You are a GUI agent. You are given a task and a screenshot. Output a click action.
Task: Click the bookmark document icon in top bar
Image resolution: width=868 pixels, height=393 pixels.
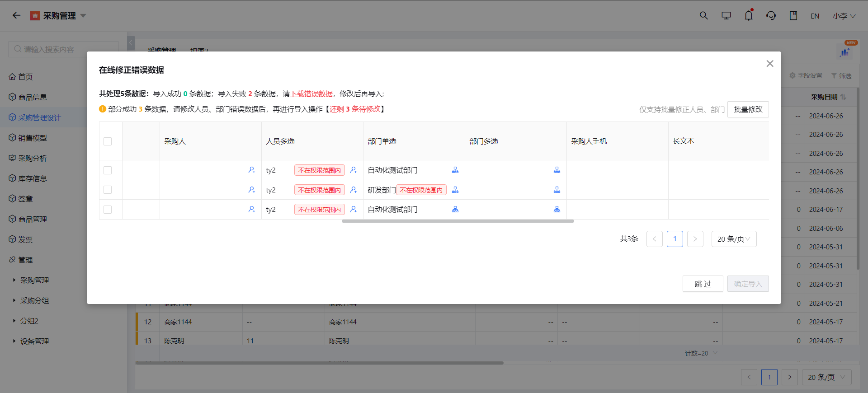tap(793, 15)
